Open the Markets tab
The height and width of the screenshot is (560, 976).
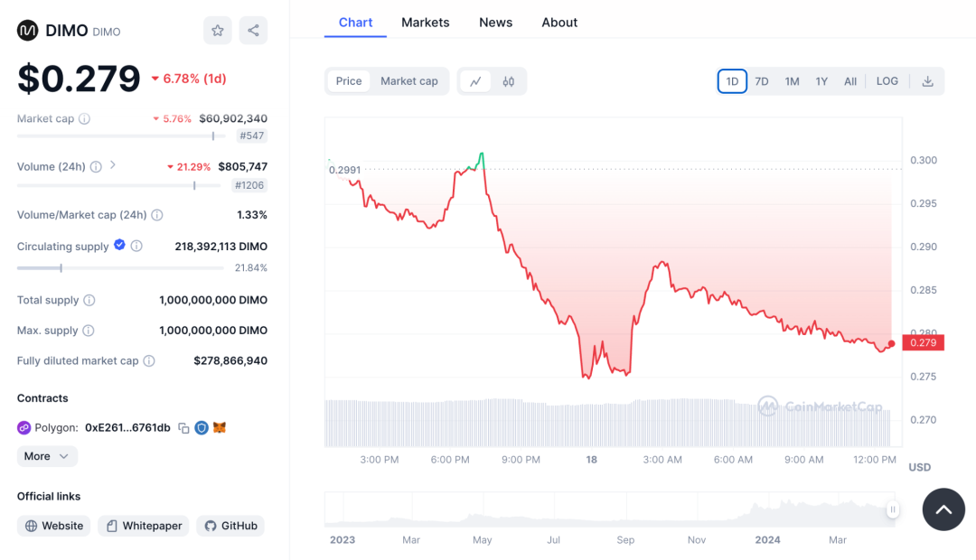(x=425, y=23)
